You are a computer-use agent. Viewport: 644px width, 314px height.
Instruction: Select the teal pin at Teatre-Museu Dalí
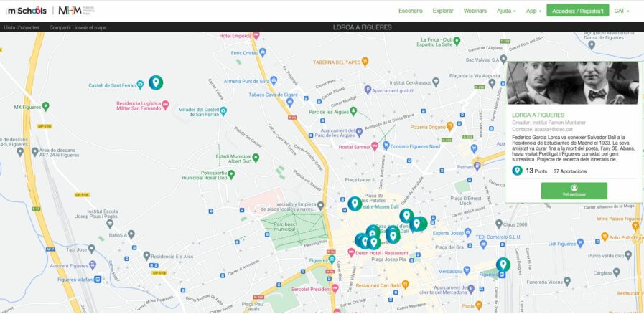[354, 204]
